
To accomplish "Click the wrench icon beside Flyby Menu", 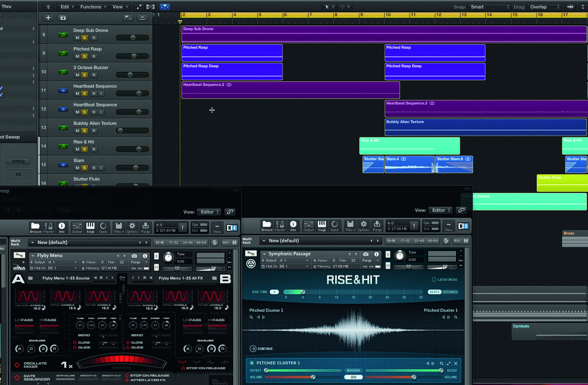I will (19, 255).
